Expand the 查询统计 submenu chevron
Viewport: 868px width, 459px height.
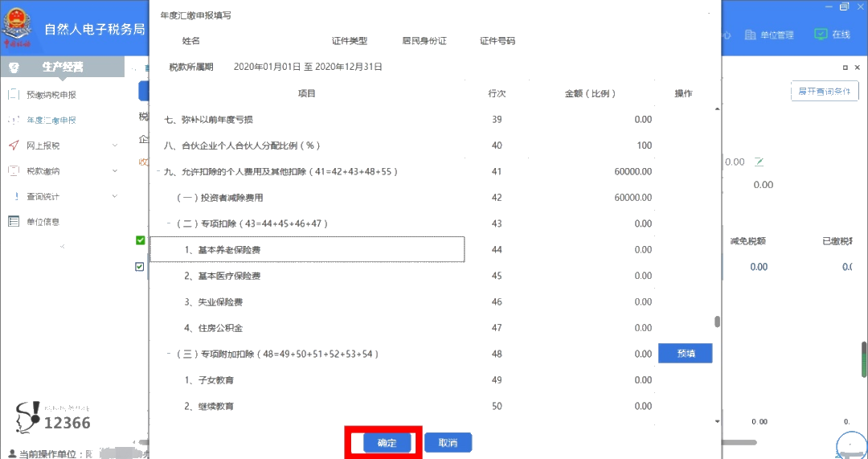115,197
